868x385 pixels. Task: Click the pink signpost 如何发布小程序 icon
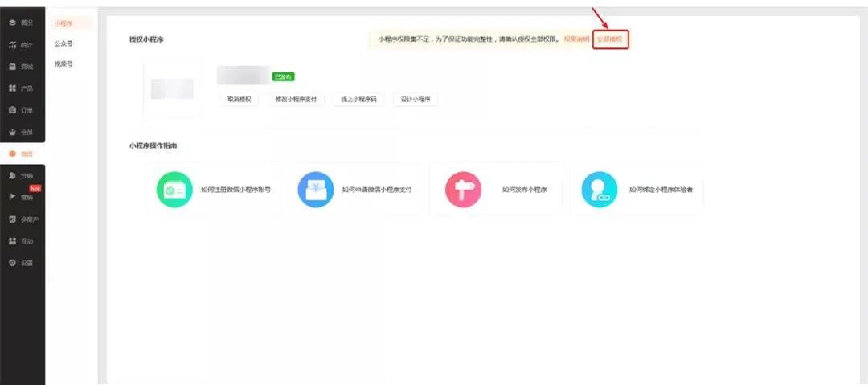pyautogui.click(x=464, y=190)
